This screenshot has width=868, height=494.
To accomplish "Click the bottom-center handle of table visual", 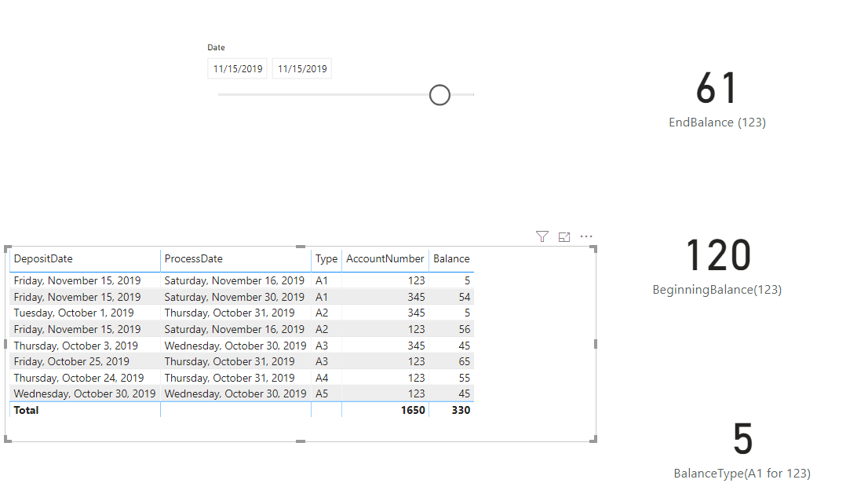I will (x=301, y=441).
